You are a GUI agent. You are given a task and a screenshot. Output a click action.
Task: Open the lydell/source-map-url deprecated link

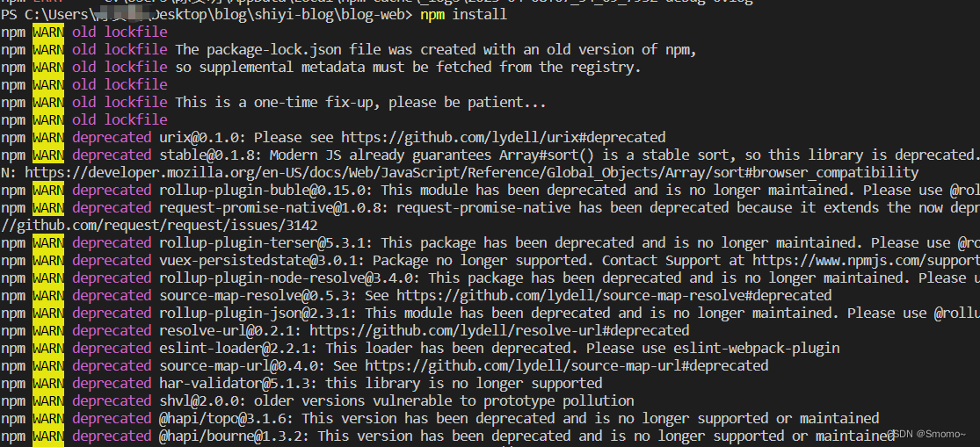pos(566,365)
